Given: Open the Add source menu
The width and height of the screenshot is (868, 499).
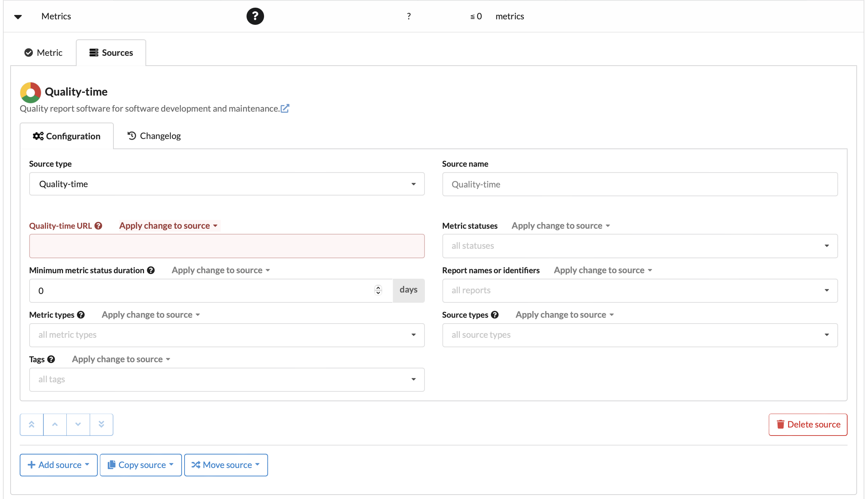Looking at the screenshot, I should (59, 465).
